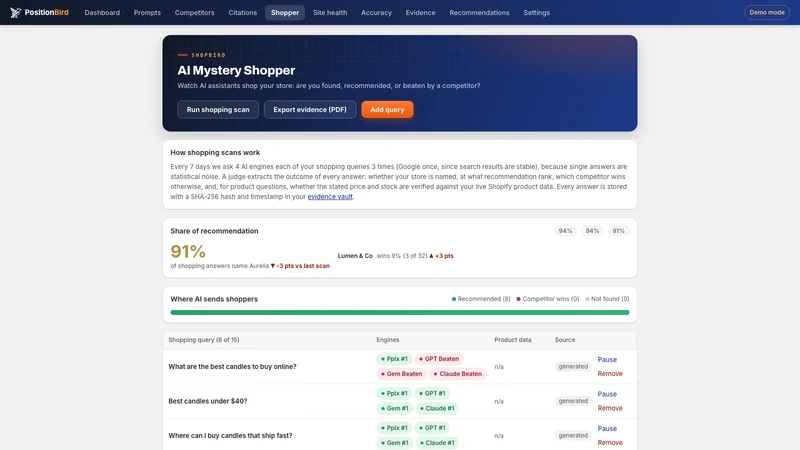
Task: Click the first 94% history pill
Action: click(x=565, y=231)
